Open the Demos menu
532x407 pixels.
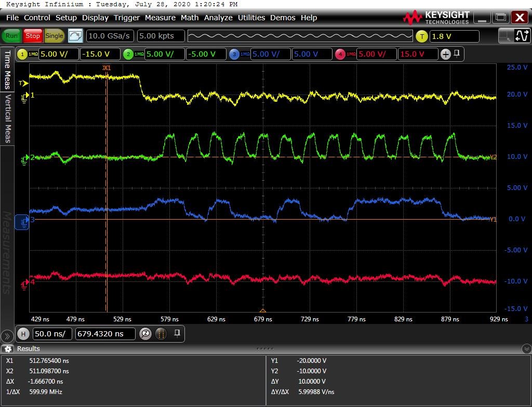click(x=283, y=18)
